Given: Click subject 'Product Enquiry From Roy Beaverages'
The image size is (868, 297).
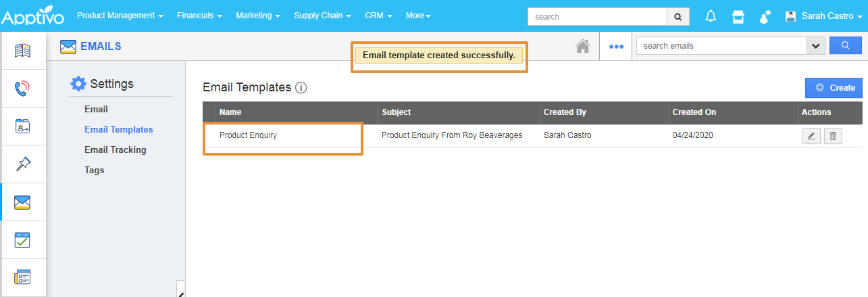Looking at the screenshot, I should [452, 135].
